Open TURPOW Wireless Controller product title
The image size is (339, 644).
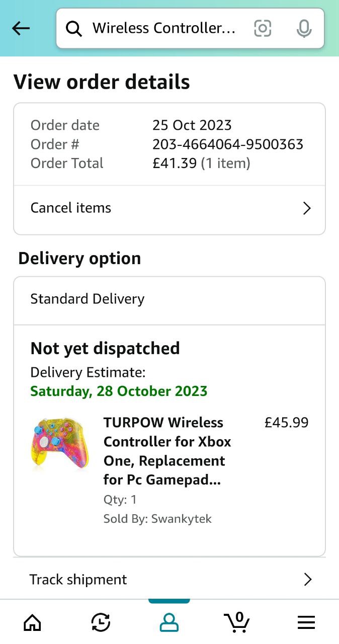[167, 451]
